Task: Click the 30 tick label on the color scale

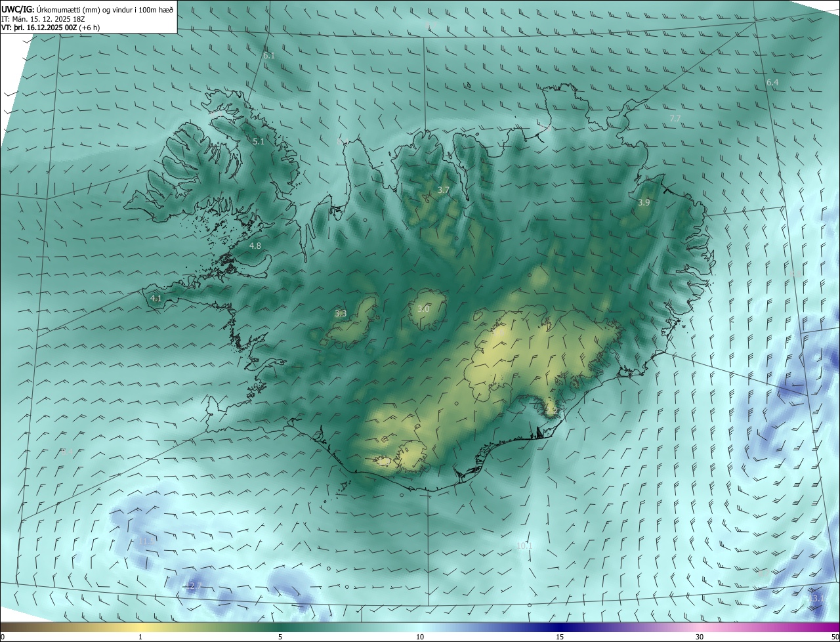Action: tap(700, 637)
